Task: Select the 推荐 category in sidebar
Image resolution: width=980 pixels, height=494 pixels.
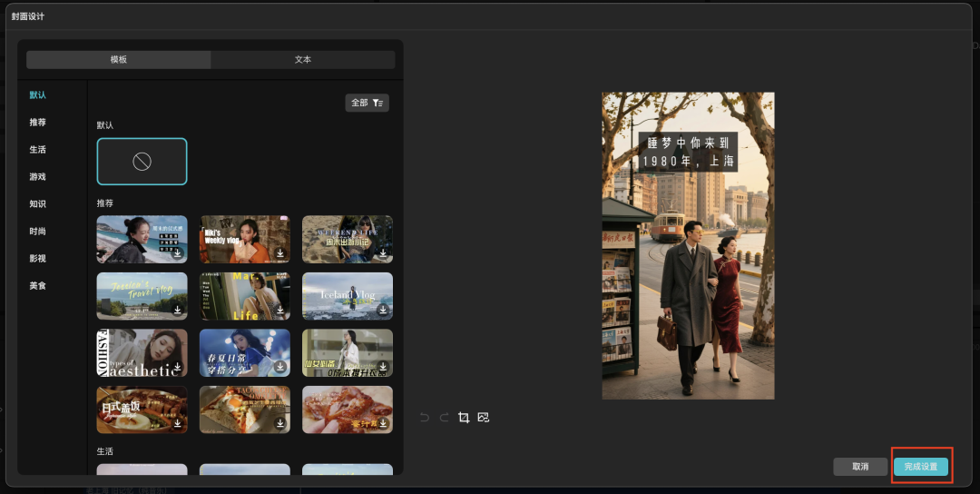Action: point(37,123)
